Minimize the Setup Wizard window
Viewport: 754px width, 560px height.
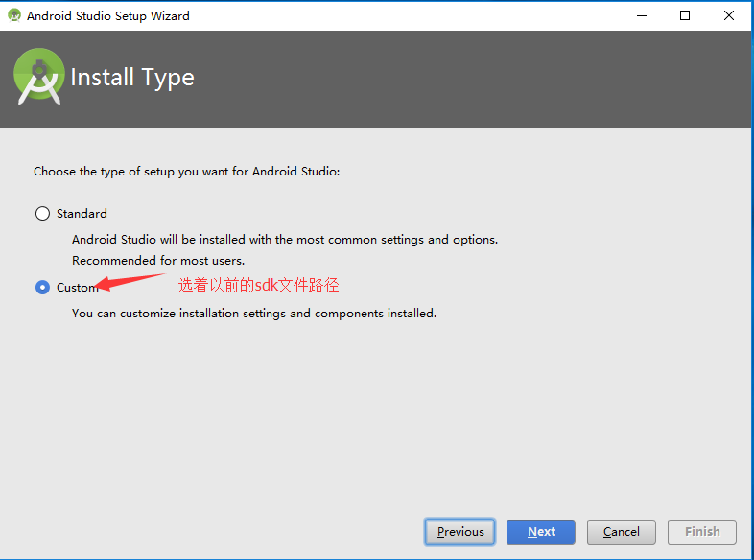point(642,15)
